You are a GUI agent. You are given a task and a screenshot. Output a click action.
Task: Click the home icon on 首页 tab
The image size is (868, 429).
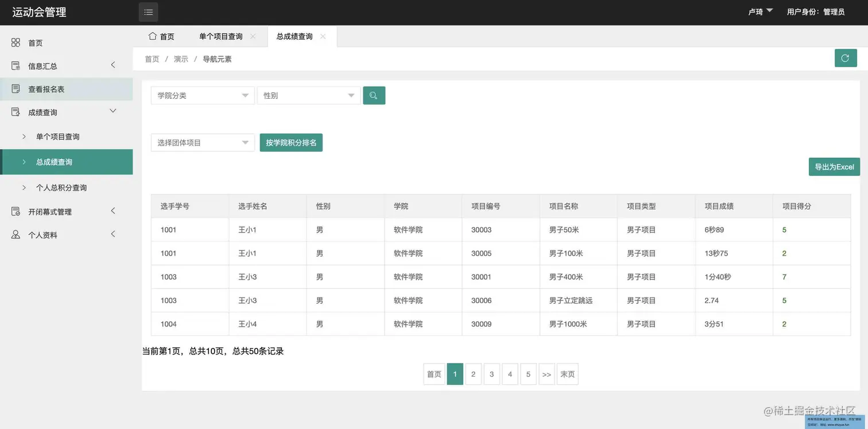point(152,36)
